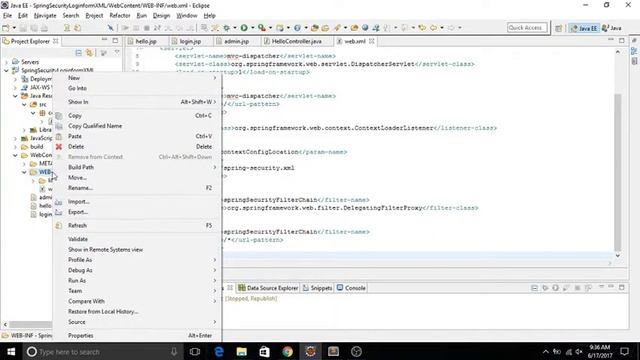Choose Import... in context menu
This screenshot has width=640, height=360.
137,202
